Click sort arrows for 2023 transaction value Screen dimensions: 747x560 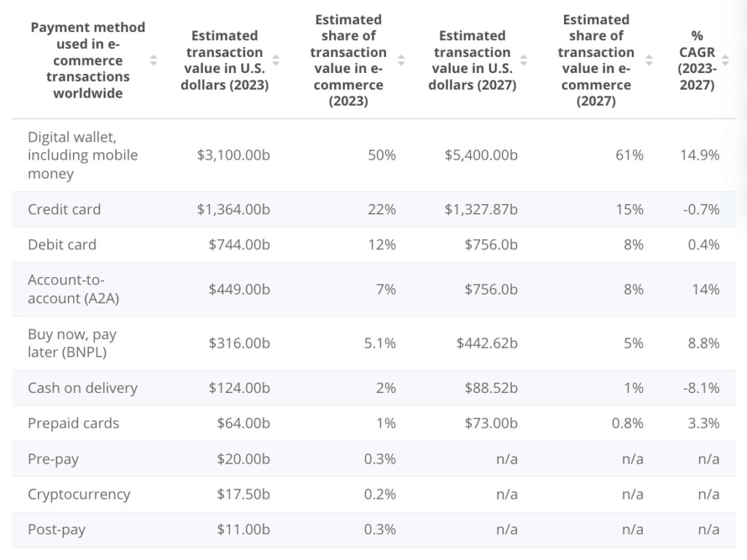click(x=276, y=61)
